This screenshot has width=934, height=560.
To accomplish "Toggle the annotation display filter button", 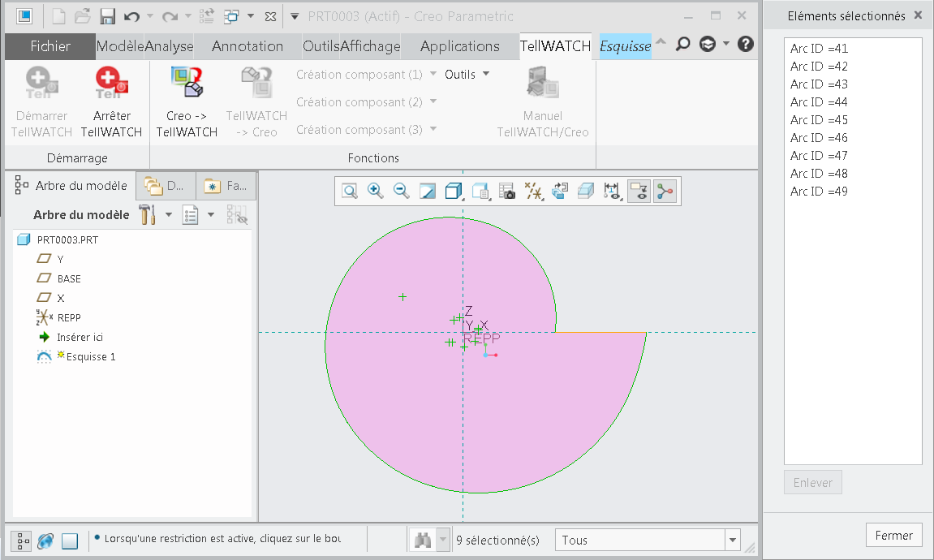I will (x=639, y=191).
